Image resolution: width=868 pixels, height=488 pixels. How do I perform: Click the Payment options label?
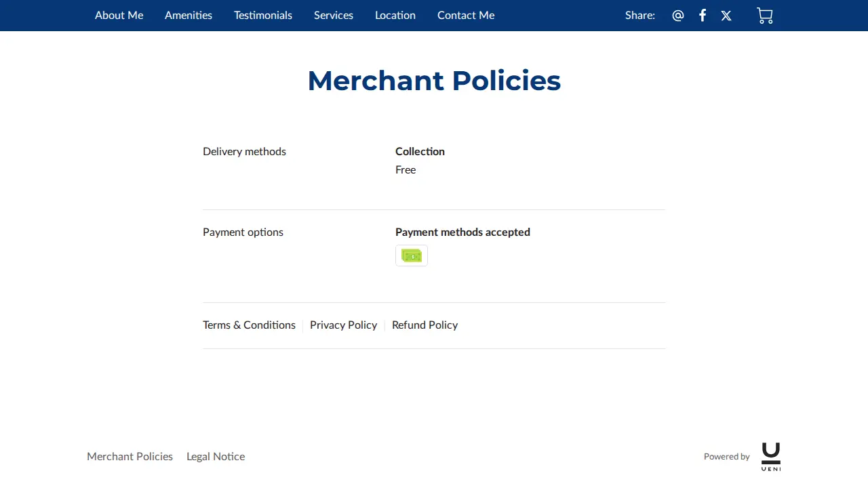tap(243, 232)
